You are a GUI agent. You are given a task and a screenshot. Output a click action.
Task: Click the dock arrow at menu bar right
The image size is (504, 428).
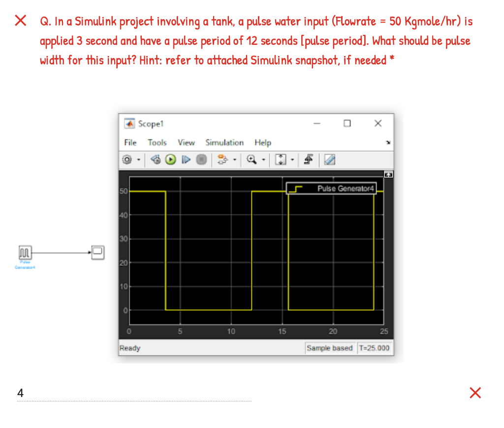(x=388, y=142)
